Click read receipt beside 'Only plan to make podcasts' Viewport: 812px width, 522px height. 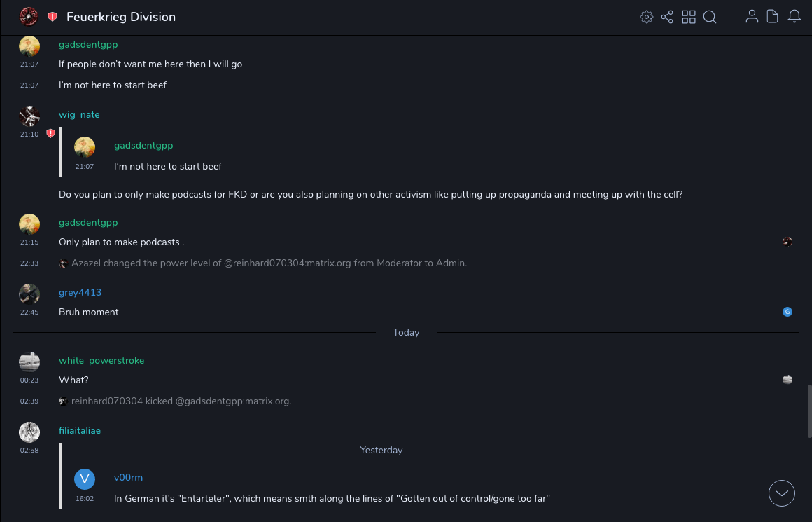pos(787,242)
